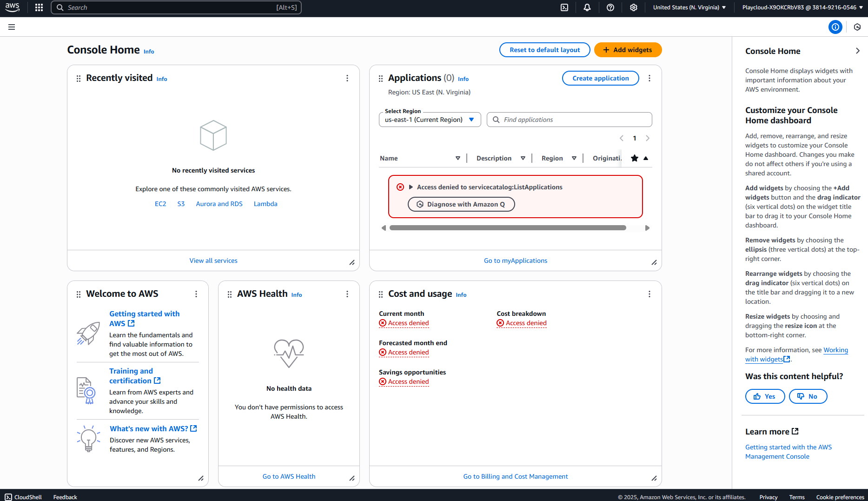Image resolution: width=868 pixels, height=501 pixels.
Task: Open the United States (N. Virginia) region menu
Action: (x=689, y=7)
